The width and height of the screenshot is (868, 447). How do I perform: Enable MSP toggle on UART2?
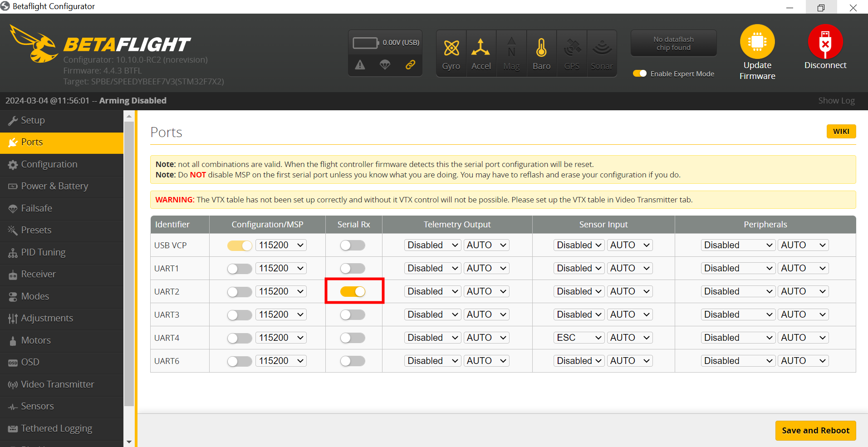click(240, 292)
